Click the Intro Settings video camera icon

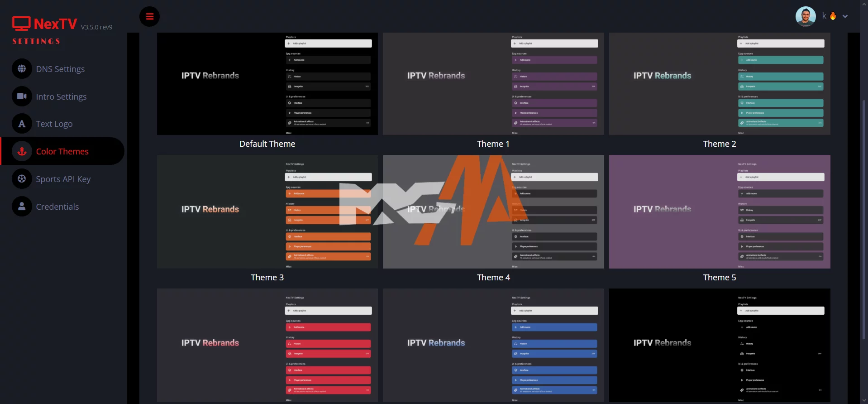[x=22, y=96]
